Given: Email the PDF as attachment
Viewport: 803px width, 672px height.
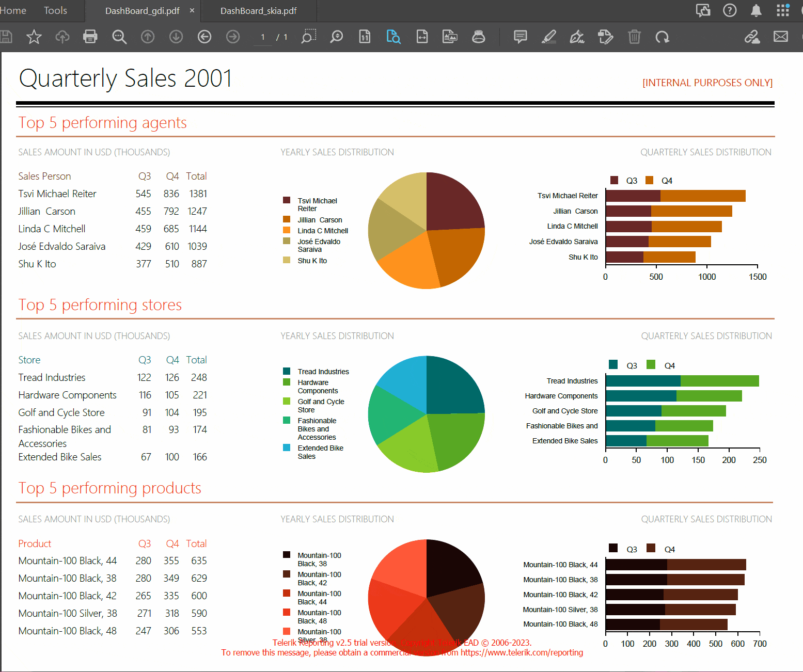Looking at the screenshot, I should point(781,37).
